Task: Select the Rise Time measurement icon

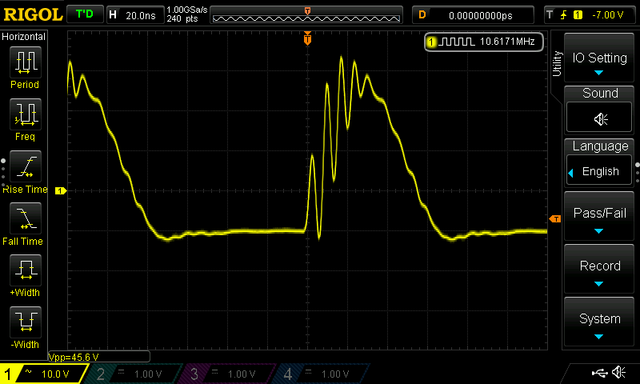Action: click(25, 166)
